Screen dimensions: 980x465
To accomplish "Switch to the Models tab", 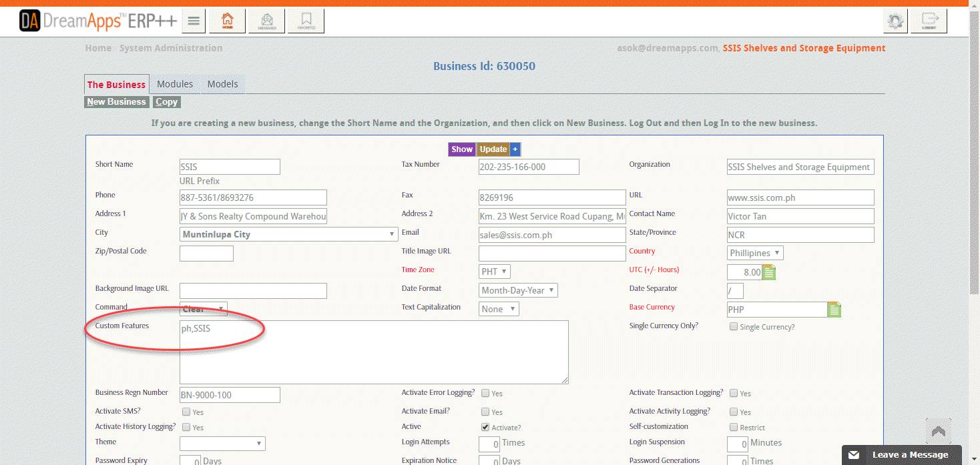I will pyautogui.click(x=222, y=84).
